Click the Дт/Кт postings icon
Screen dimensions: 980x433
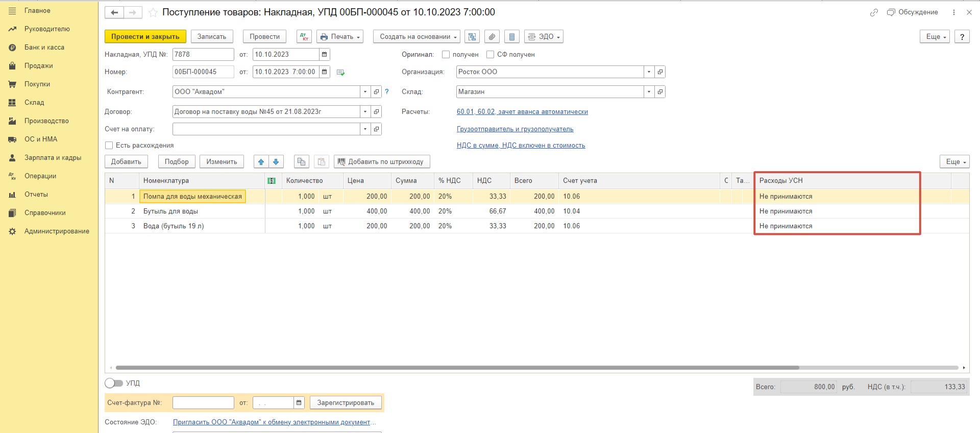(x=304, y=37)
